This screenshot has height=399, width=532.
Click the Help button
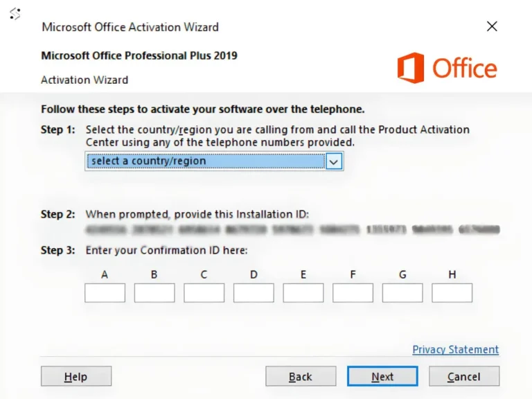pos(76,377)
